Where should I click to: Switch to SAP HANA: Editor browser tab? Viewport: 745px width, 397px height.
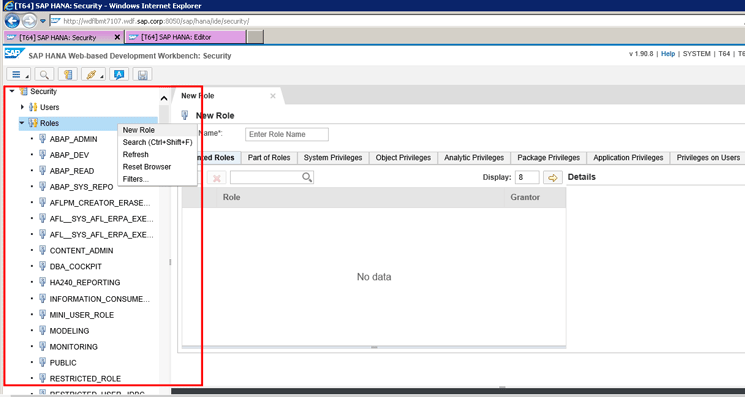[186, 37]
